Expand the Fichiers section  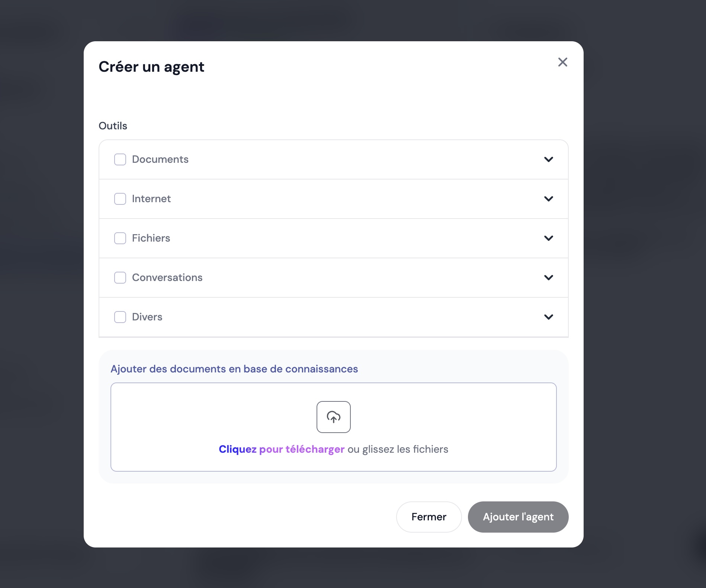coord(548,238)
